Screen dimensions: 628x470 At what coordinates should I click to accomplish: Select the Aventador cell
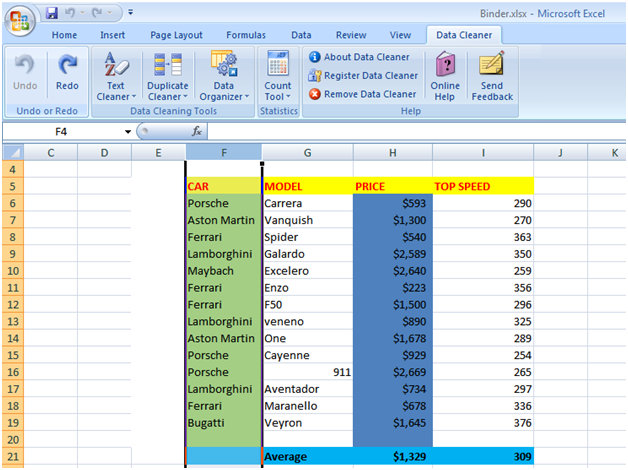click(308, 389)
